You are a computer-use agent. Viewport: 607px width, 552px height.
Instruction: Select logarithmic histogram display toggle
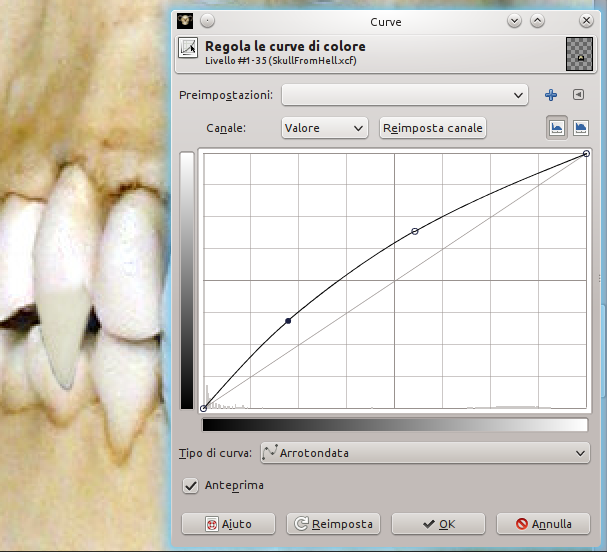[x=581, y=128]
